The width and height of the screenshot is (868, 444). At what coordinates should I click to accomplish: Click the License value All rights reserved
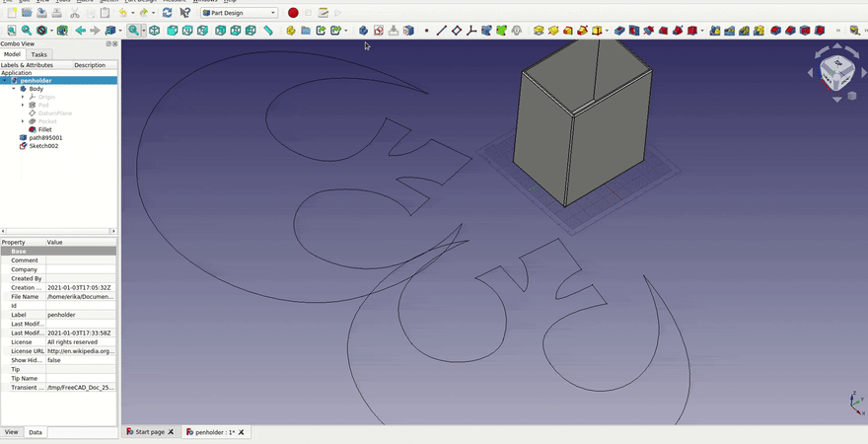pyautogui.click(x=81, y=342)
